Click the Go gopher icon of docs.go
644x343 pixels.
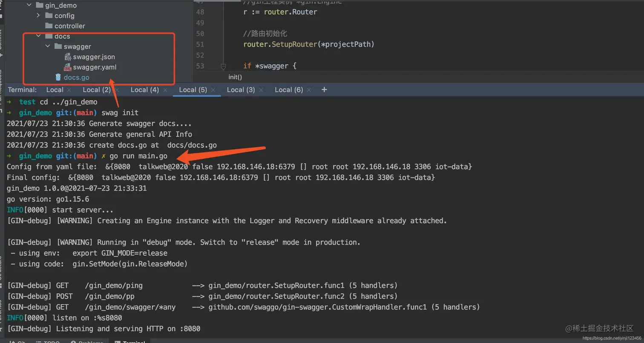coord(58,77)
